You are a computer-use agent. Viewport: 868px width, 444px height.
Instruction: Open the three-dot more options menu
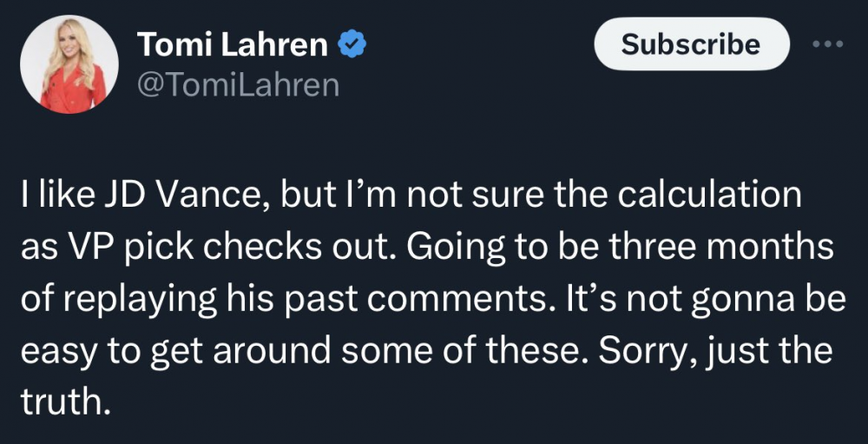pyautogui.click(x=827, y=43)
